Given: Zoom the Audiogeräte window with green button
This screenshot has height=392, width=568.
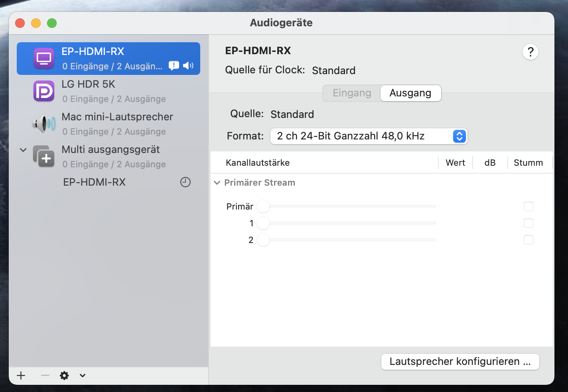Looking at the screenshot, I should (52, 23).
